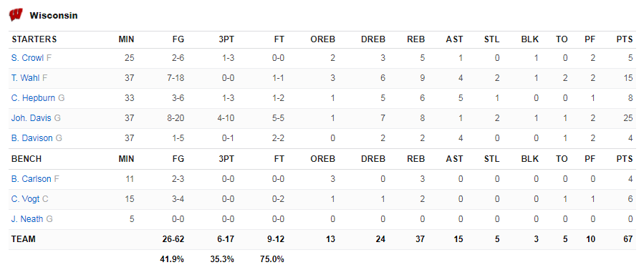
Task: Open Joh. Davis player link
Action: [32, 118]
